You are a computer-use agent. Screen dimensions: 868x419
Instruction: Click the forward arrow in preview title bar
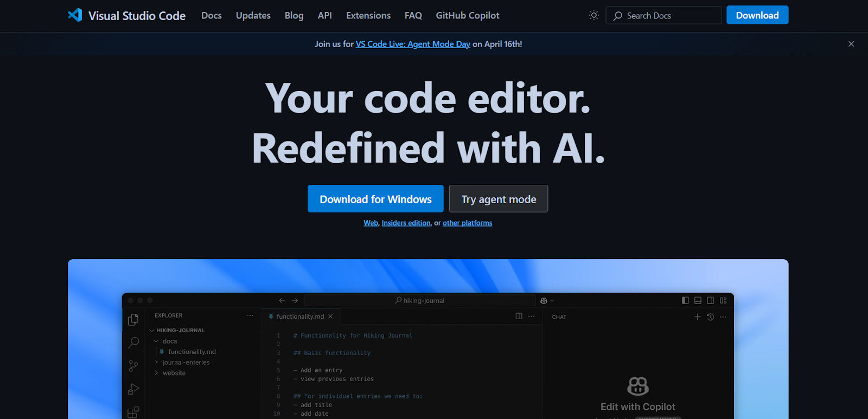pos(295,300)
